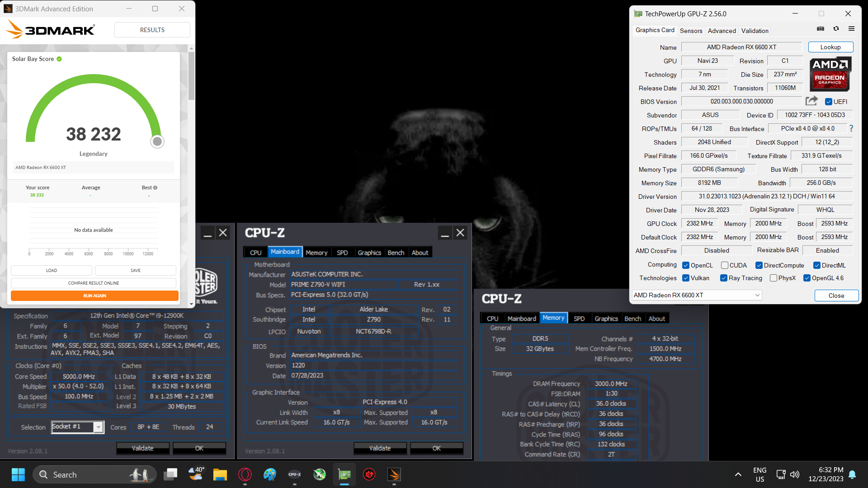Click Validate in the CPU-Z Mainboard window
This screenshot has width=868, height=488.
point(380,448)
